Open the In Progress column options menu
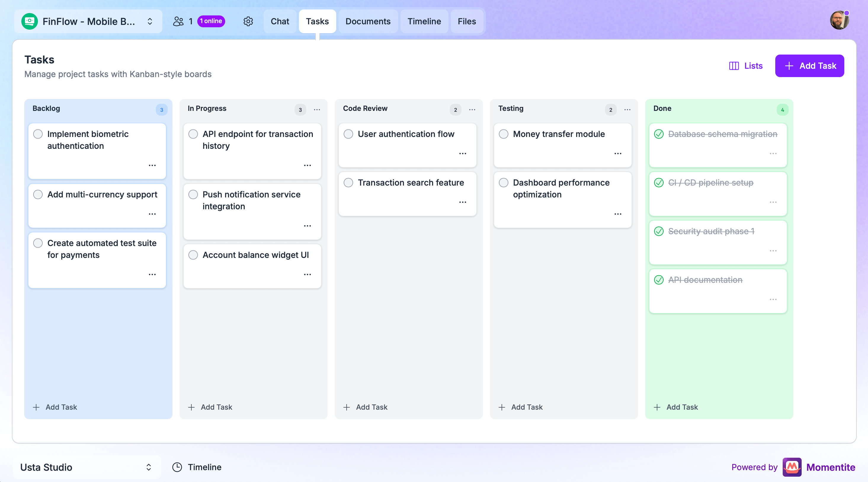 317,110
